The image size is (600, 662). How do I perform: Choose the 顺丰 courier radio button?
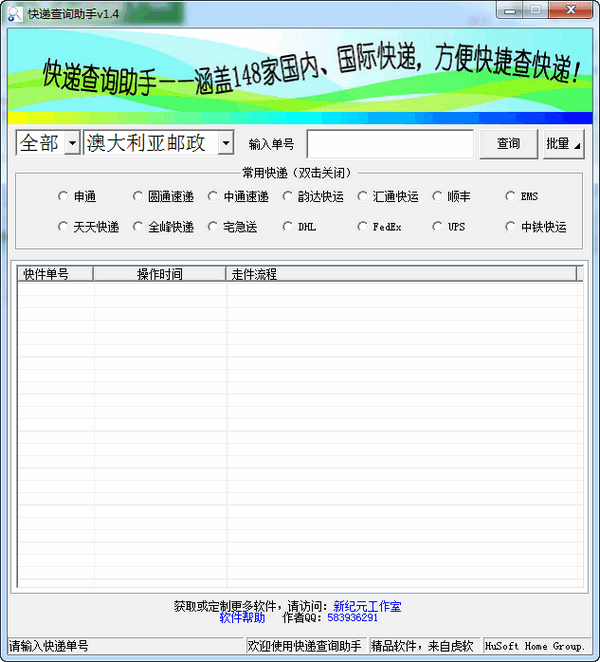(438, 197)
